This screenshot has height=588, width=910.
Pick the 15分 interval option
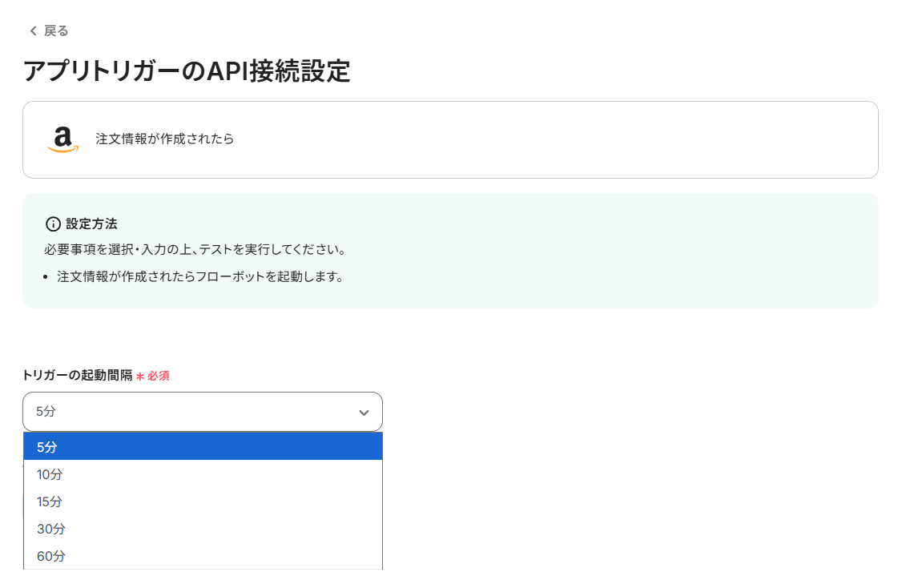[x=50, y=501]
